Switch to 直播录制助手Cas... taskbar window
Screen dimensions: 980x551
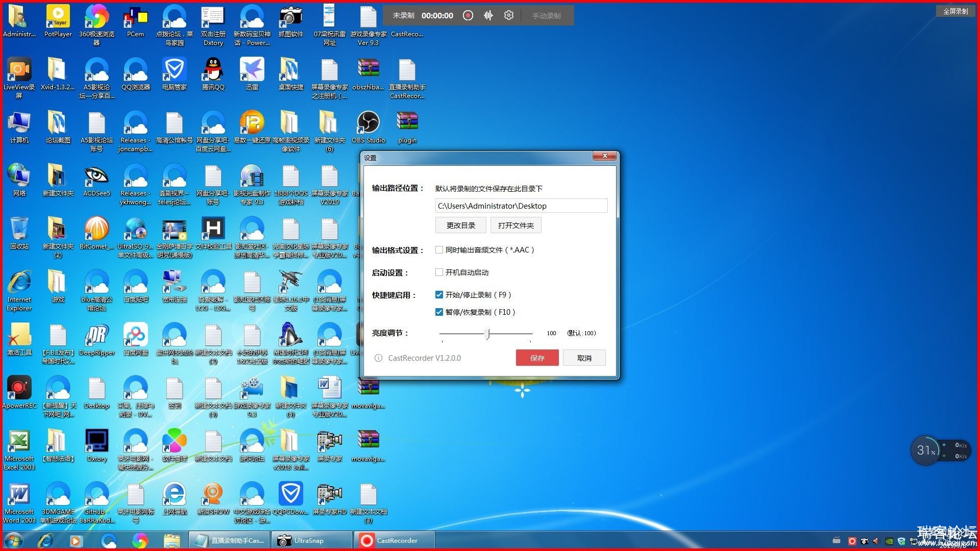click(x=229, y=540)
